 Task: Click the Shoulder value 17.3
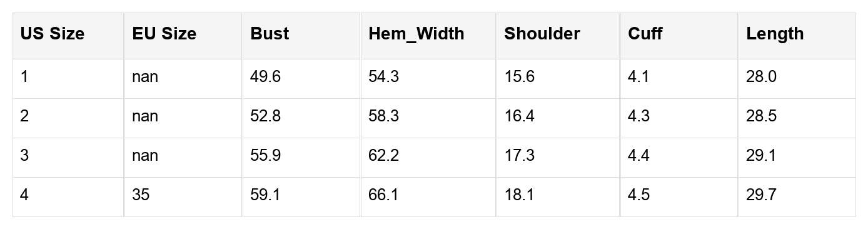tap(520, 156)
